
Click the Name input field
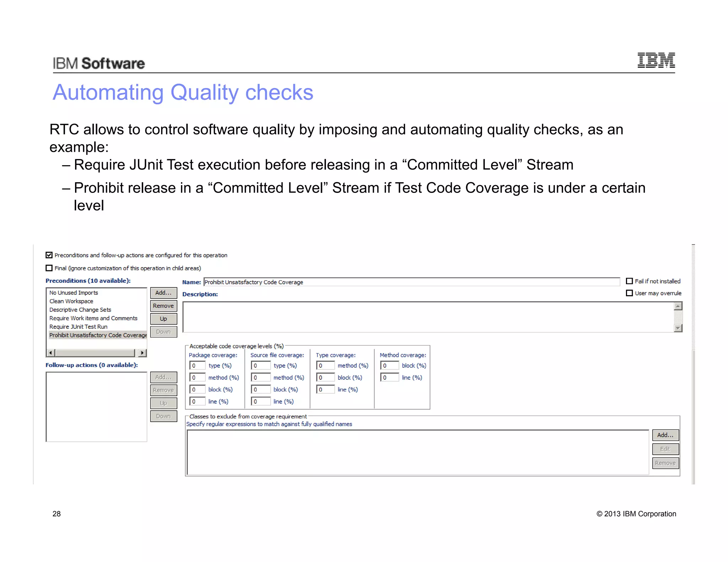click(x=412, y=282)
